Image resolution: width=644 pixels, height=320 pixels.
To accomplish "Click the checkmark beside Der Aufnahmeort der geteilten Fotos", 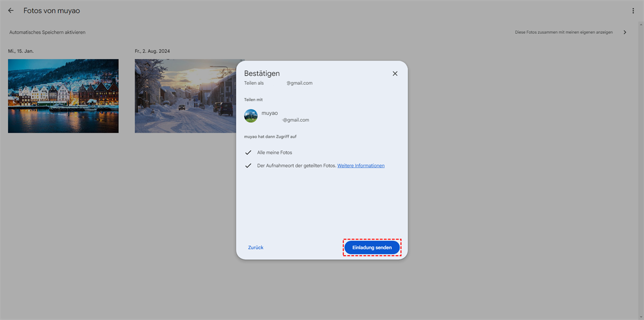I will 248,165.
